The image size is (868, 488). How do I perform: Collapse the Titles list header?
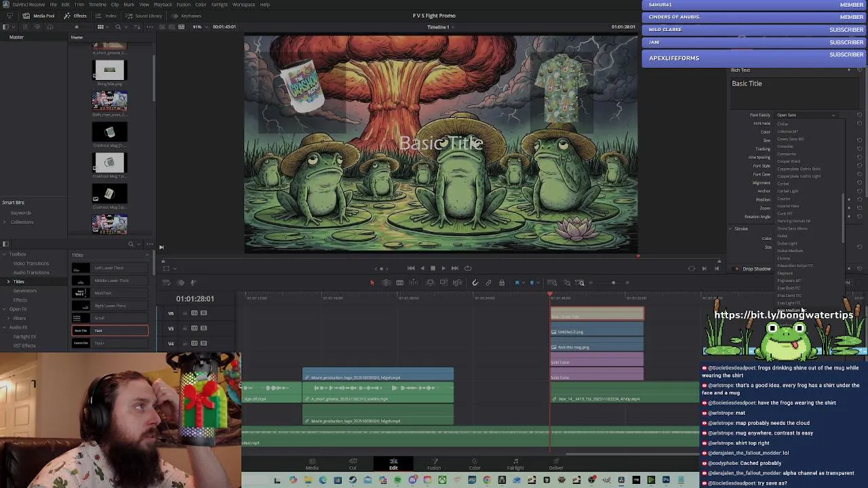[x=147, y=255]
